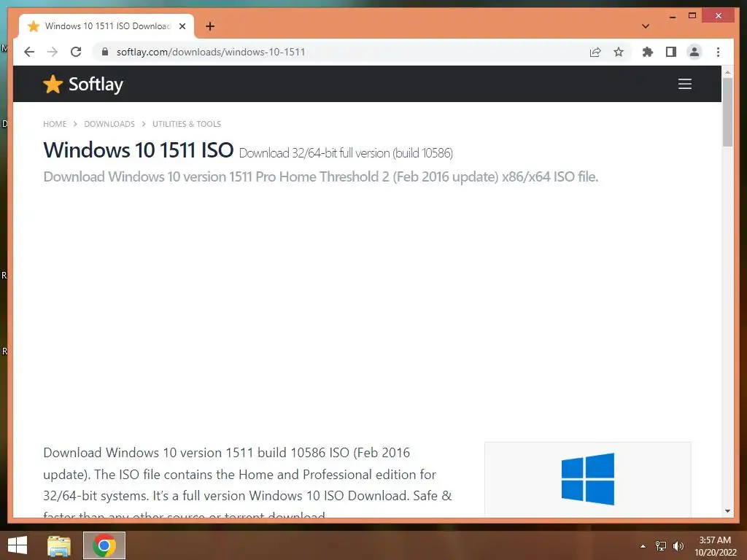Open the Chrome profile avatar
Screen dimensions: 747x560
694,52
